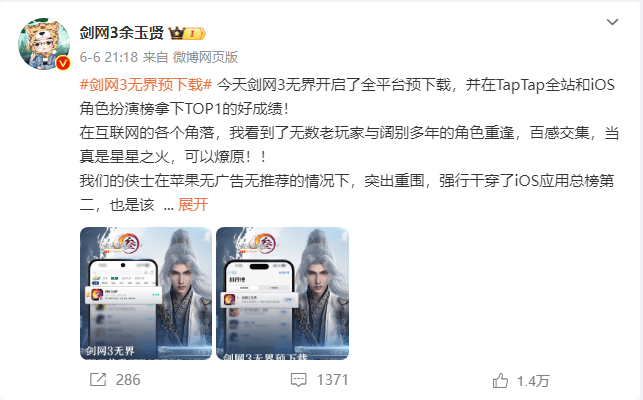Image resolution: width=643 pixels, height=400 pixels.
Task: Click the 286 repost count
Action: (128, 380)
